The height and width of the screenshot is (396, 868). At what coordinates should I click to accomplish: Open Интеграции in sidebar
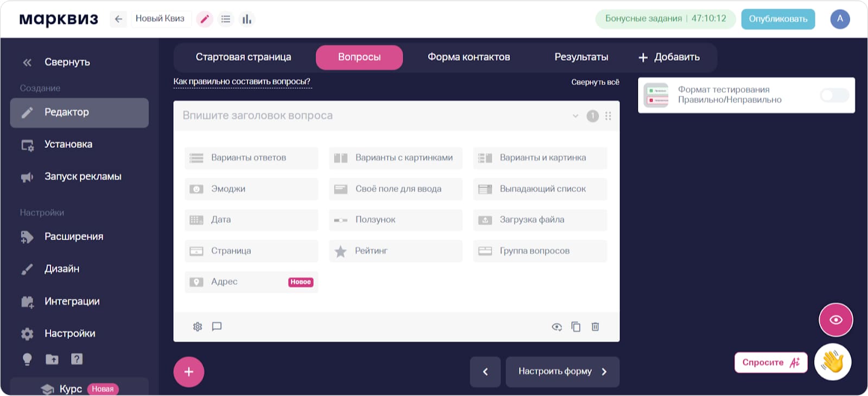pyautogui.click(x=79, y=302)
